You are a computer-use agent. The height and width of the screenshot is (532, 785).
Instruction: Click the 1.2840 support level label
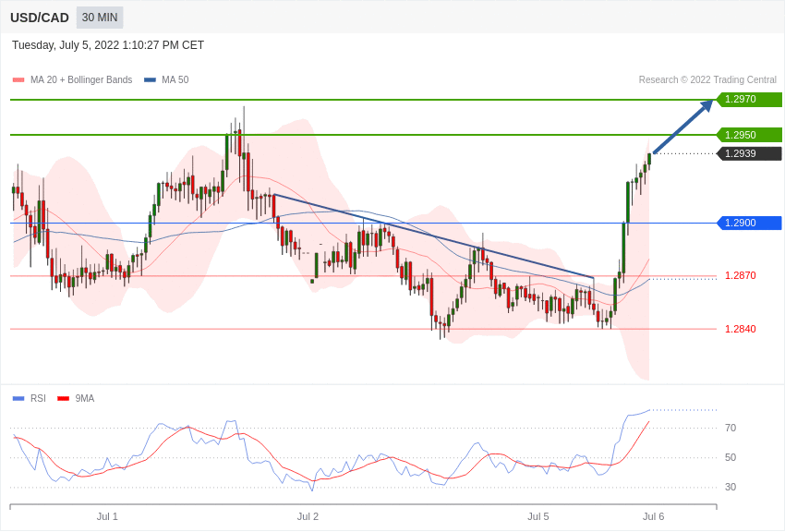pyautogui.click(x=741, y=329)
